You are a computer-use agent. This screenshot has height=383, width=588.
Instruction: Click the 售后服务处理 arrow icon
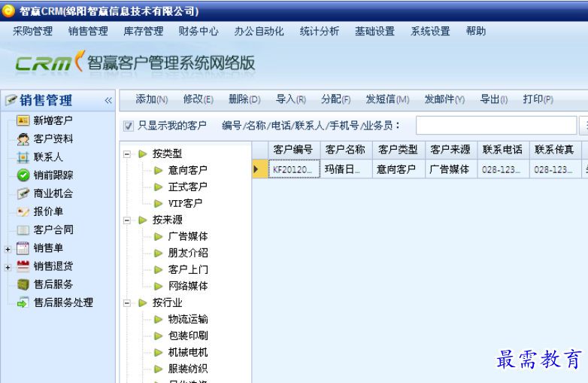(23, 302)
